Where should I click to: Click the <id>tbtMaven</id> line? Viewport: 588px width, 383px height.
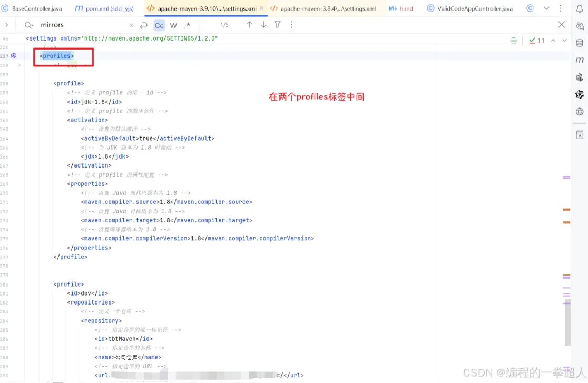(124, 339)
